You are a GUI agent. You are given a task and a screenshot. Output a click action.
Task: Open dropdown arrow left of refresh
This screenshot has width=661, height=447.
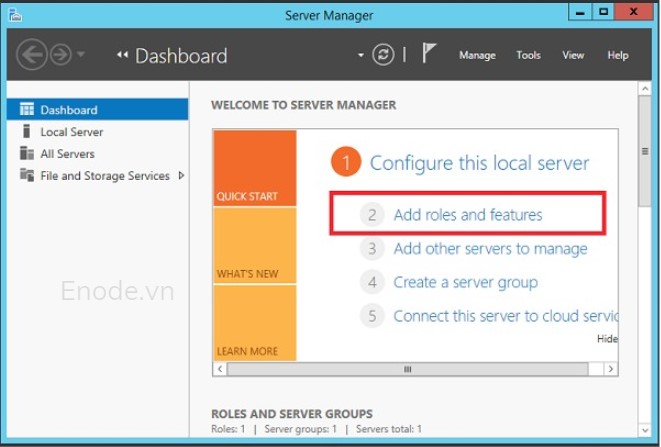click(x=361, y=56)
